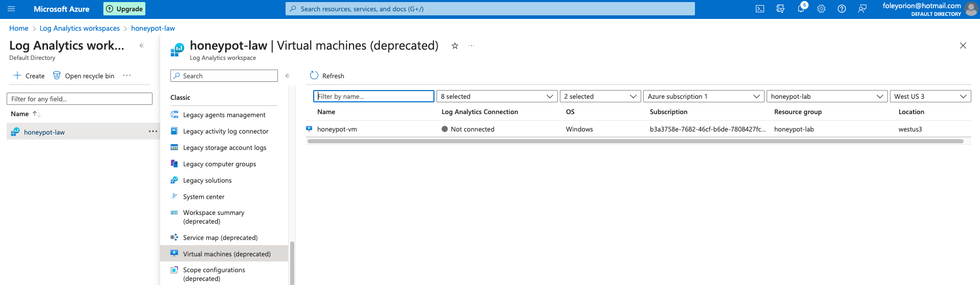Click Open recycle bin
The width and height of the screenshot is (980, 285).
[x=84, y=76]
